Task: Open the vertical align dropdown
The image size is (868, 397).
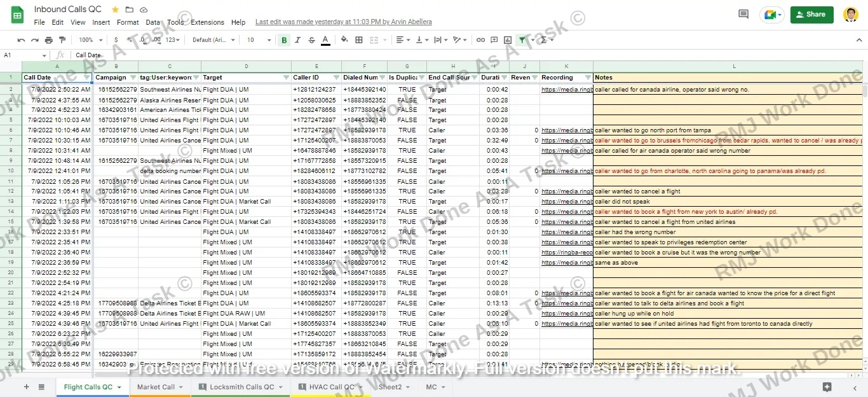Action: pyautogui.click(x=421, y=40)
